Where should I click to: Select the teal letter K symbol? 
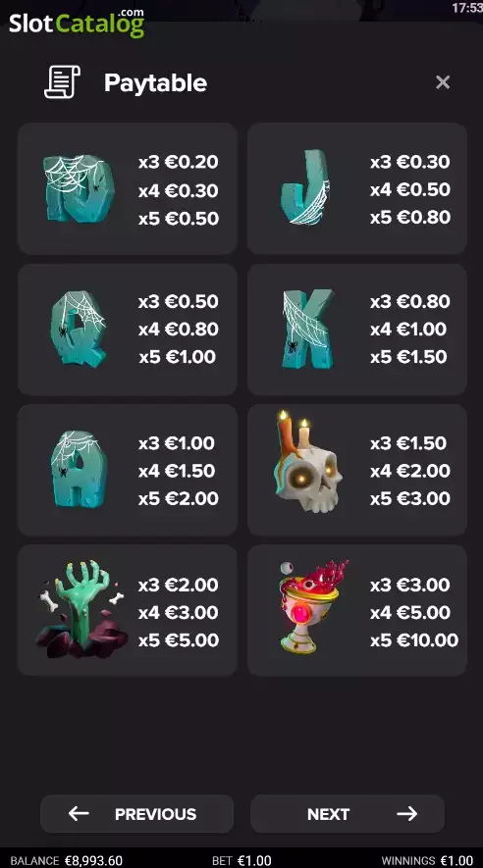click(308, 329)
